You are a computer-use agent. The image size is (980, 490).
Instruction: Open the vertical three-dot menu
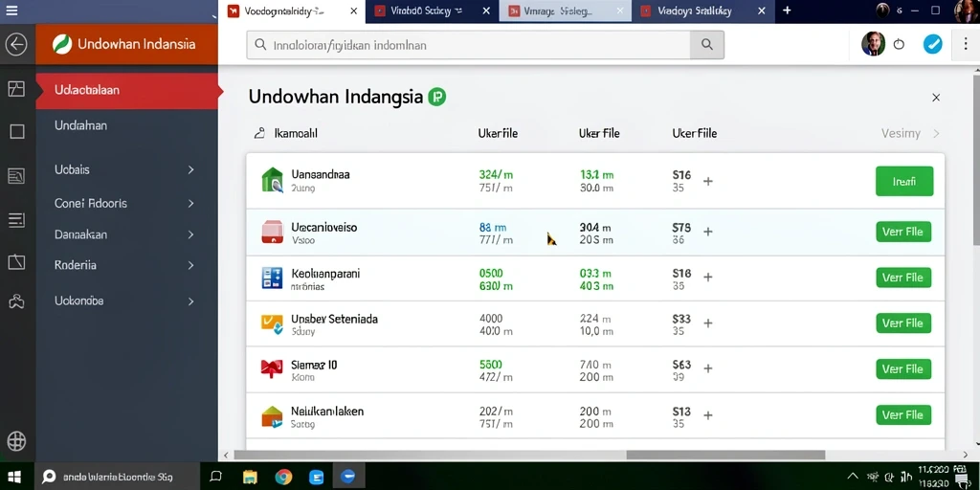pos(965,44)
